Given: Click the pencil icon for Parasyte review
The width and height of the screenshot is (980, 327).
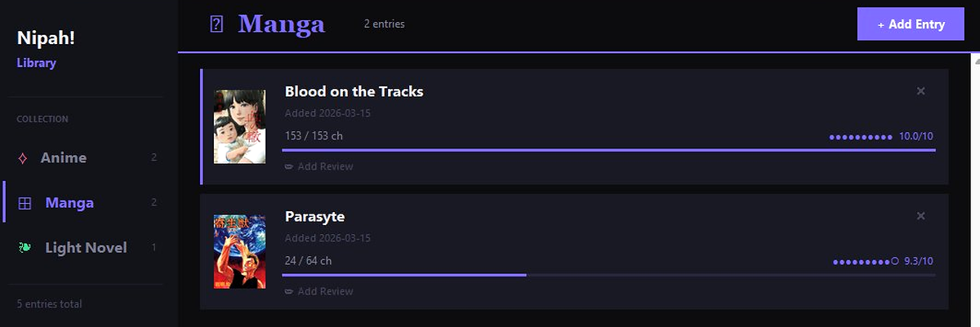Looking at the screenshot, I should click(289, 292).
